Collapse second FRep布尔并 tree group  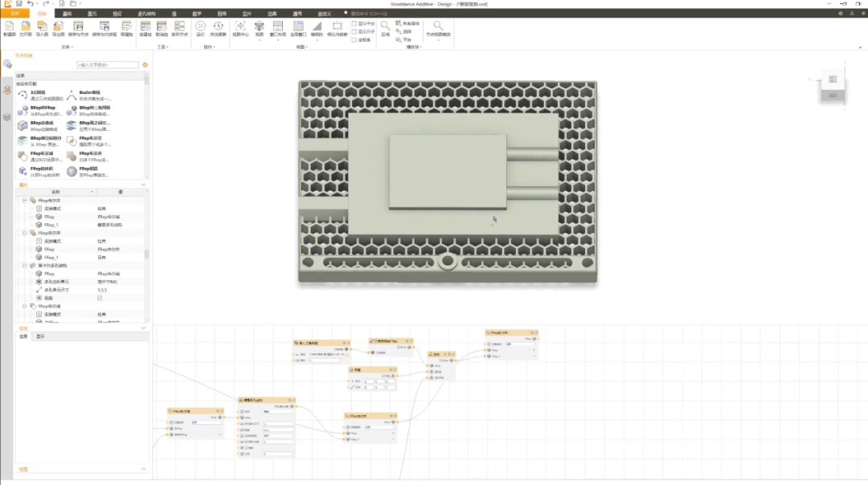click(x=24, y=234)
